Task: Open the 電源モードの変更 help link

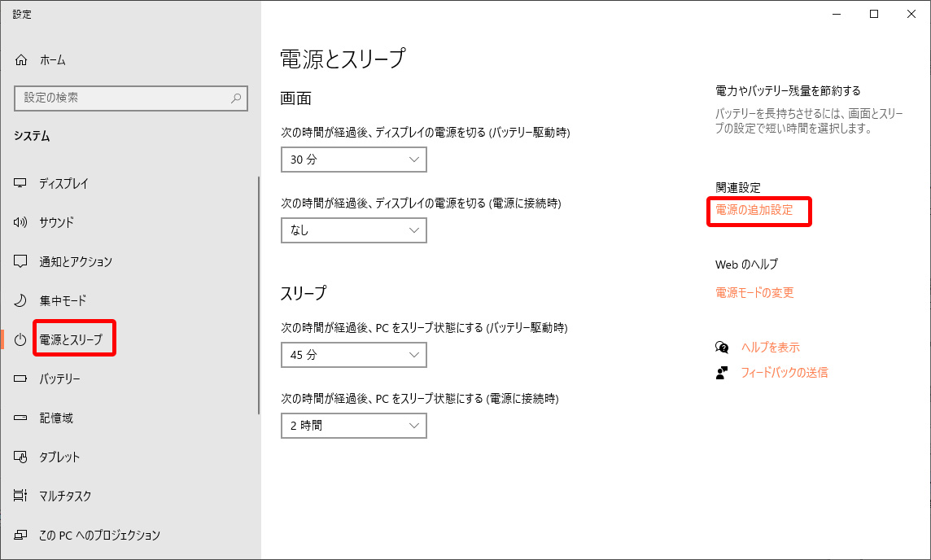Action: click(754, 292)
